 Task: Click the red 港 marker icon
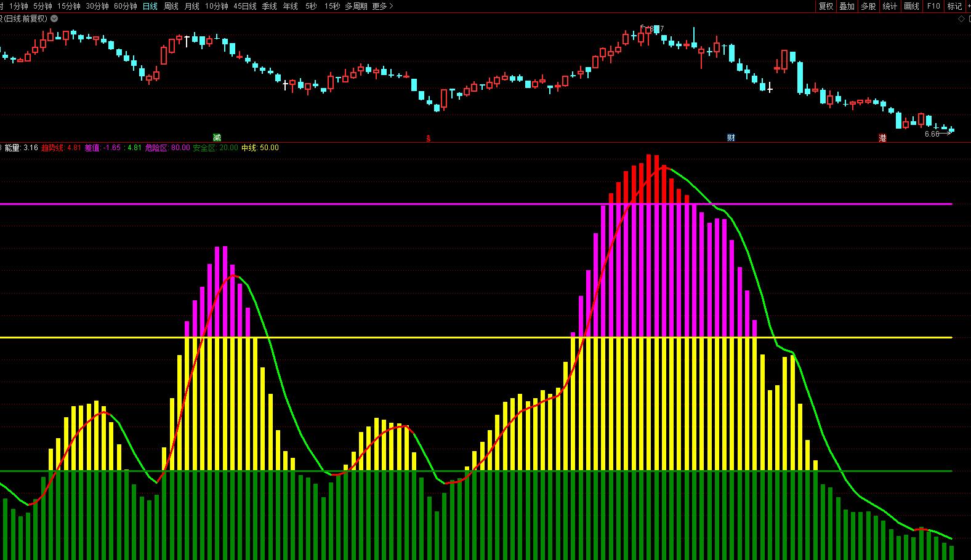click(x=882, y=138)
